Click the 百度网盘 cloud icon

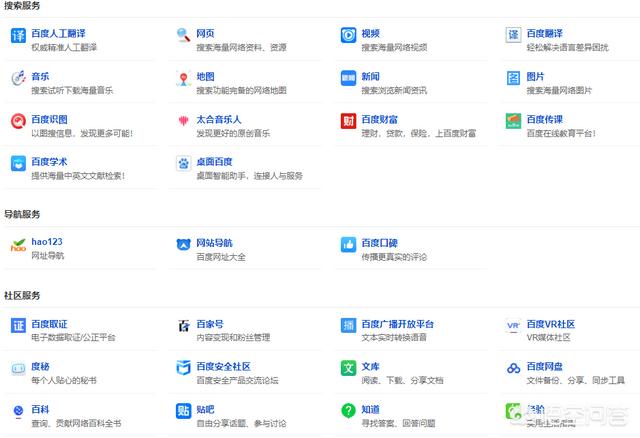point(513,368)
